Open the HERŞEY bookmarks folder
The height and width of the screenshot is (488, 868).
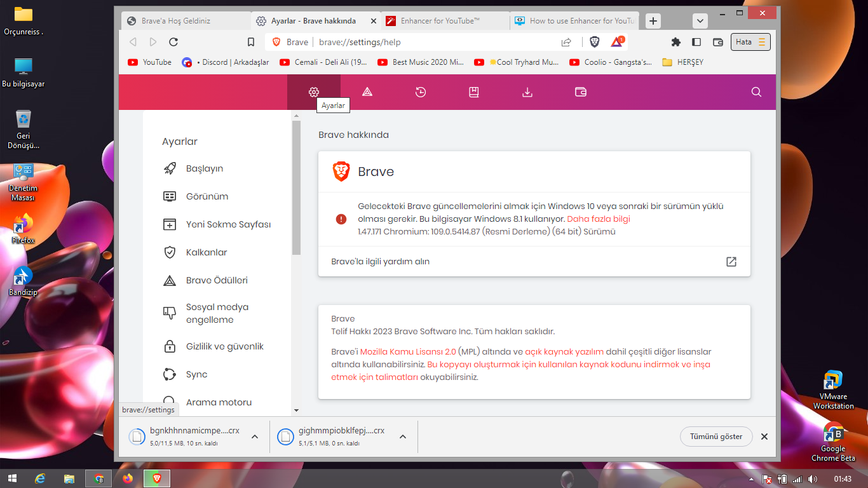pos(683,62)
